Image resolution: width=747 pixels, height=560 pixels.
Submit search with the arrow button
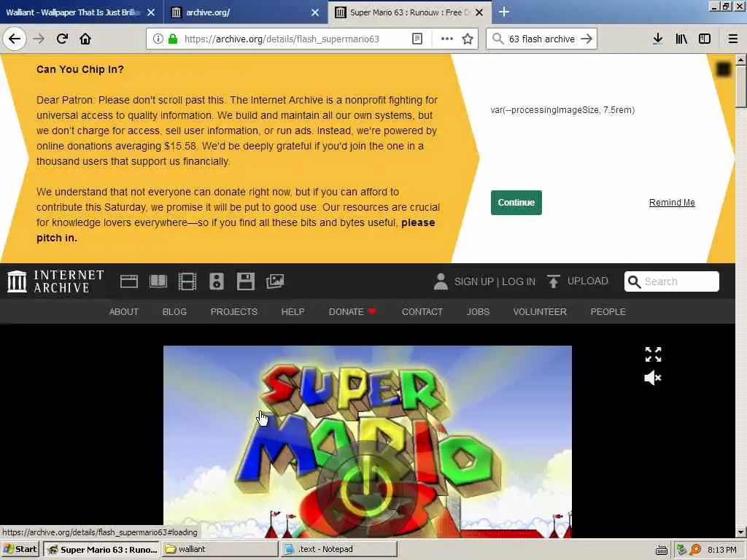click(587, 39)
